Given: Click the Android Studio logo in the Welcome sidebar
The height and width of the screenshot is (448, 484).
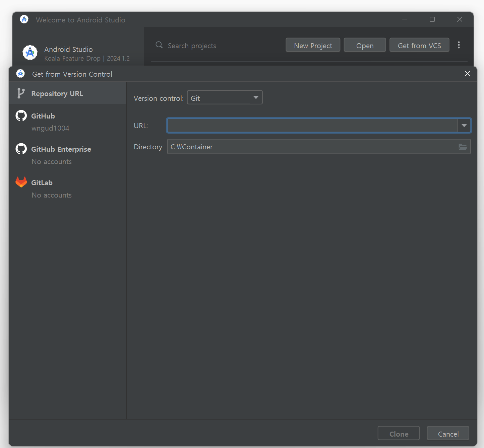Looking at the screenshot, I should (30, 53).
